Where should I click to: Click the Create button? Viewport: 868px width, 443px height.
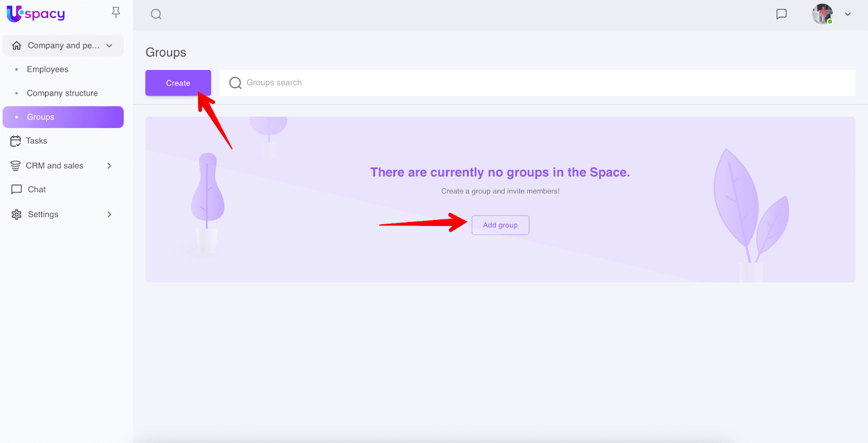pyautogui.click(x=178, y=83)
